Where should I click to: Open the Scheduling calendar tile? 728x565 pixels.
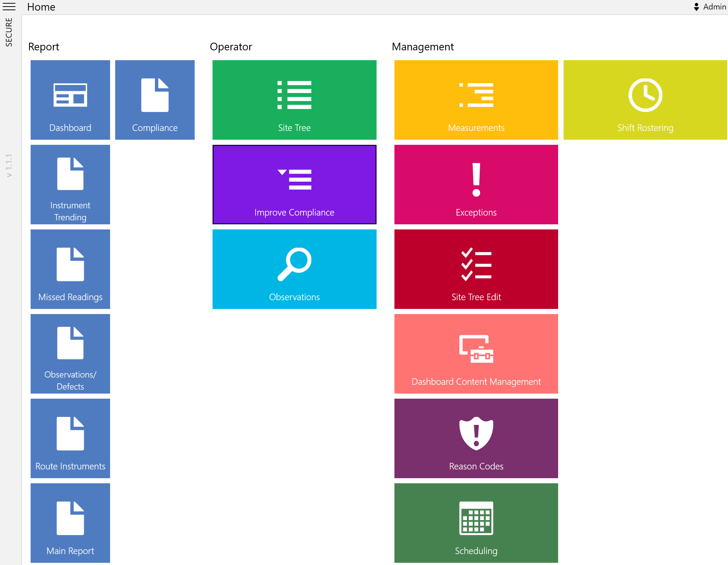476,523
